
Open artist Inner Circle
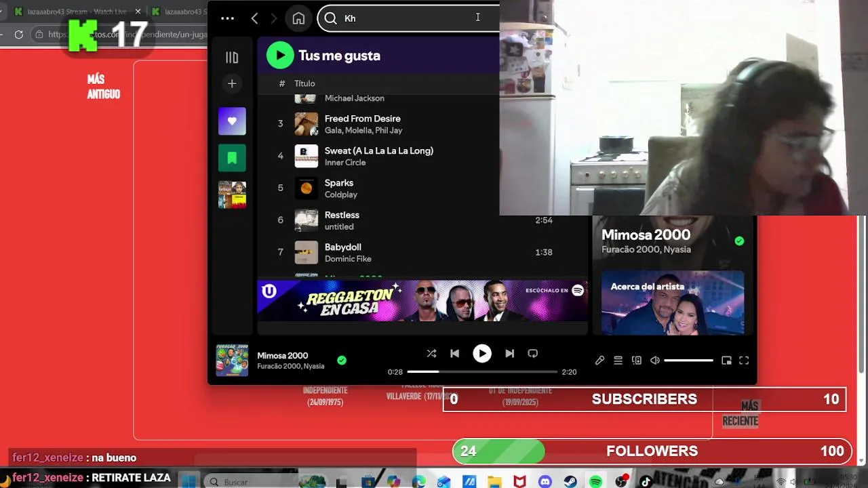(345, 163)
